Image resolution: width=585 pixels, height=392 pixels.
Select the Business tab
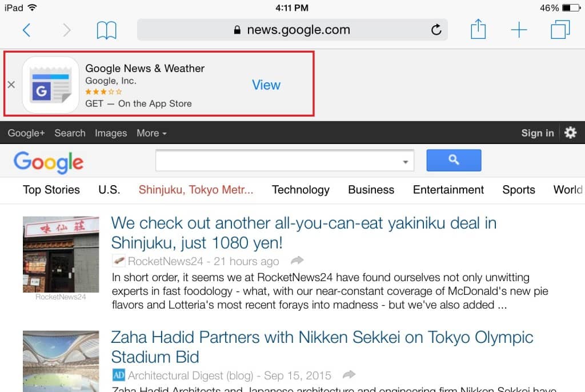371,190
